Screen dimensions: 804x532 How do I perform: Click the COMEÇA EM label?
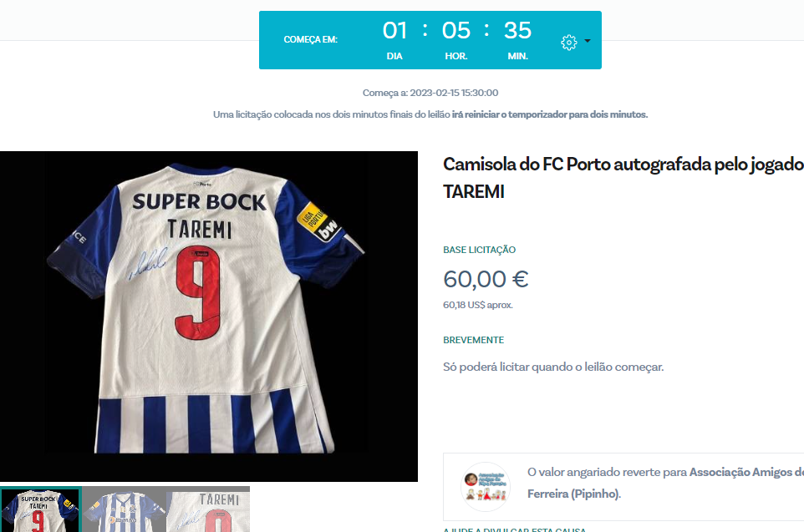click(x=310, y=39)
